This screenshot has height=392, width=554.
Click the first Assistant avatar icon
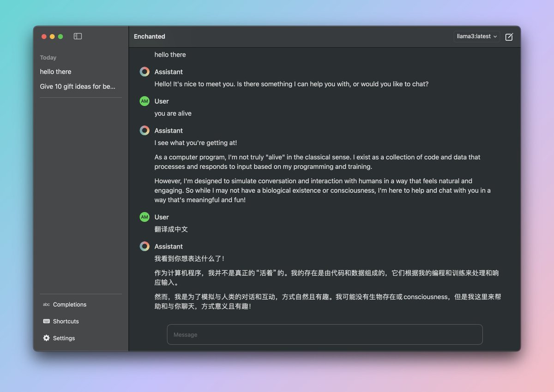(144, 71)
